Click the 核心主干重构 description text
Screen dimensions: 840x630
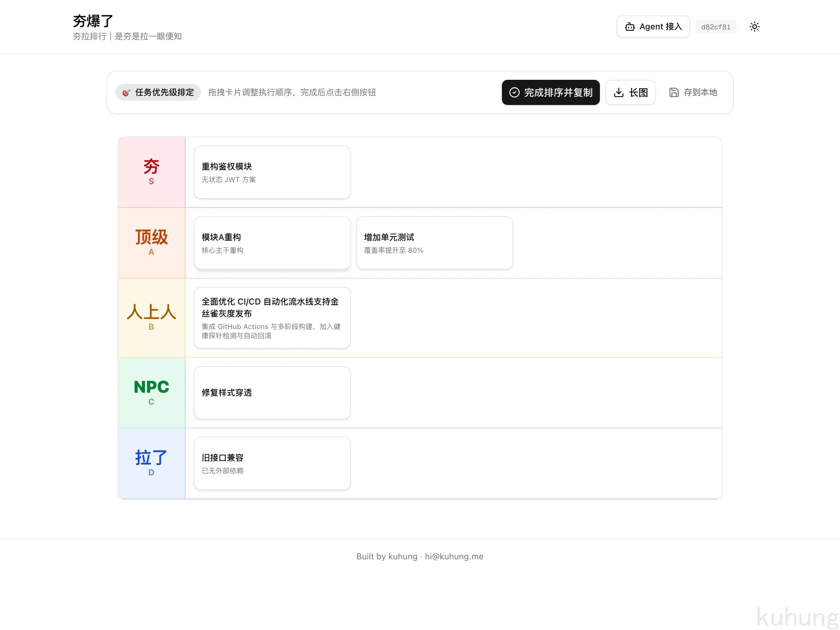point(222,250)
